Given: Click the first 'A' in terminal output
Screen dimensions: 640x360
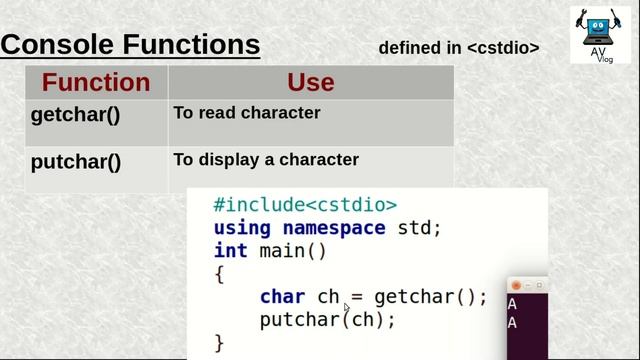Looking at the screenshot, I should pyautogui.click(x=512, y=304).
